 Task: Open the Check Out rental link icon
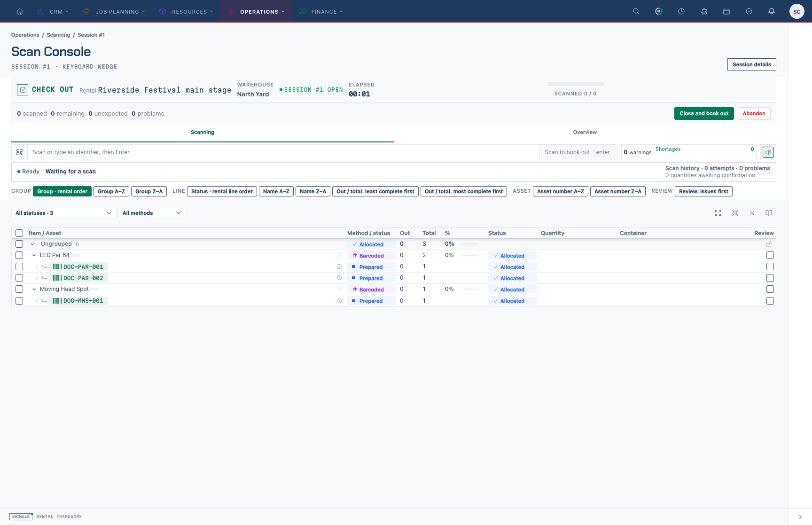coord(23,90)
